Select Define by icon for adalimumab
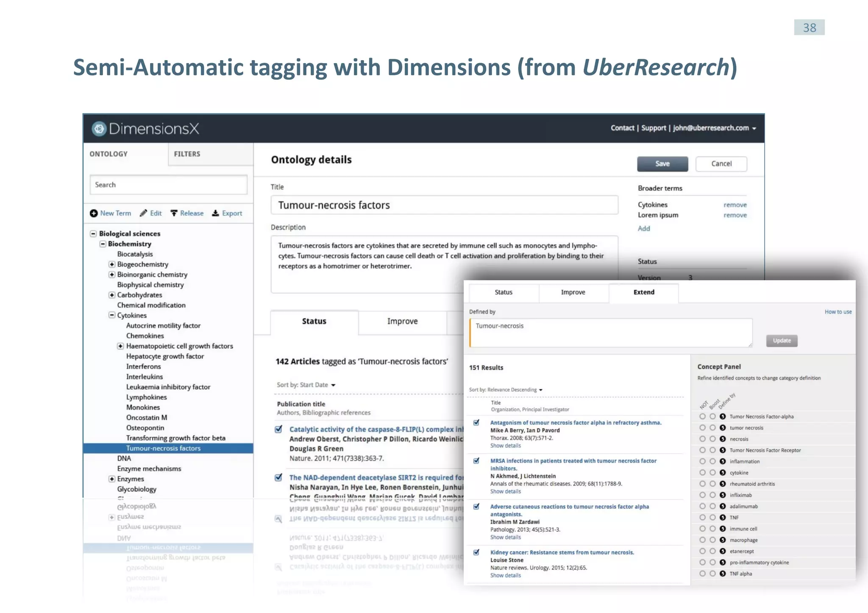This screenshot has height=613, width=868. click(x=723, y=506)
